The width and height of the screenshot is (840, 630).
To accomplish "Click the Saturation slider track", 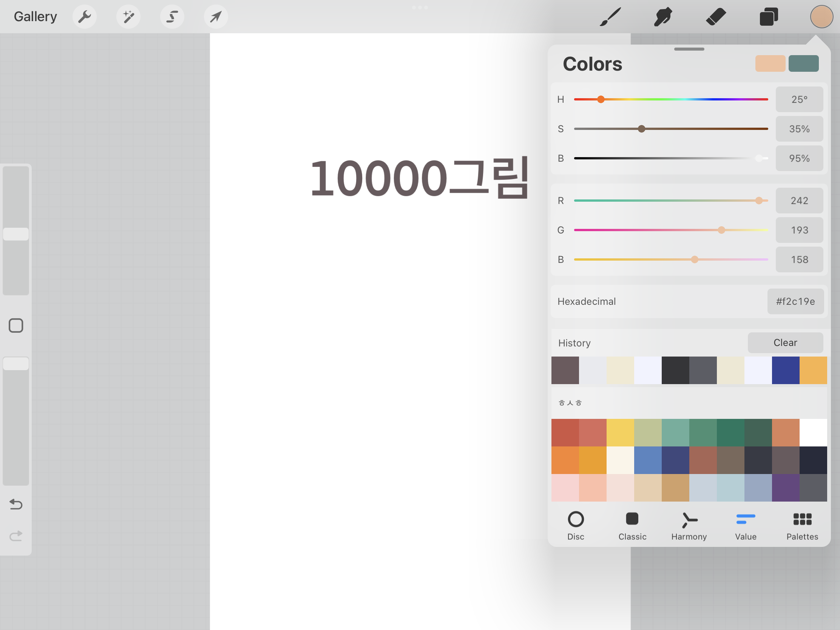I will pos(671,129).
